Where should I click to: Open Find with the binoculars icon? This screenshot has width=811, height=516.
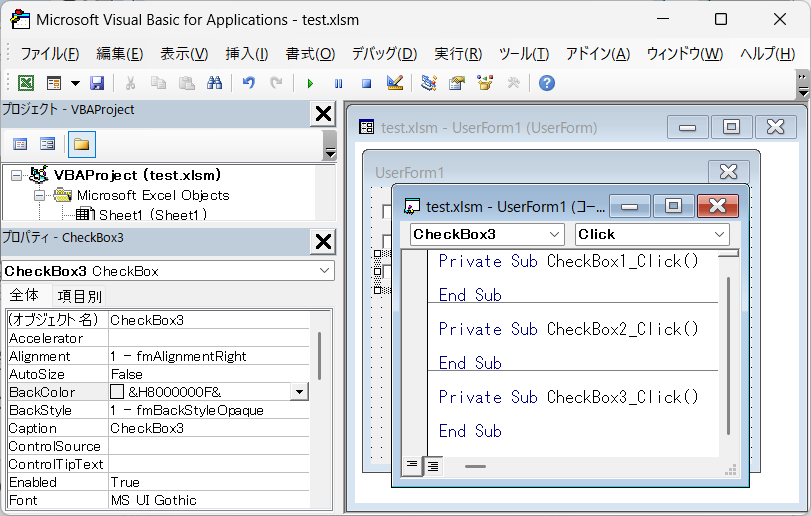(x=214, y=83)
